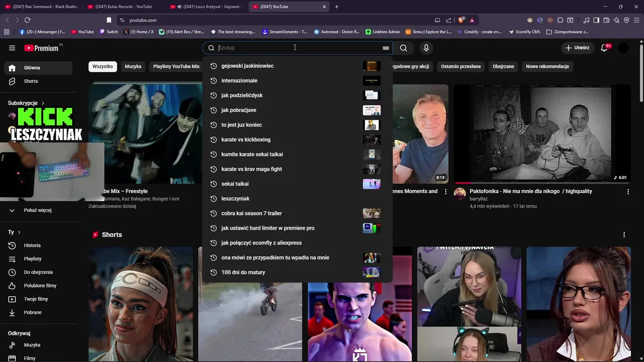Image resolution: width=644 pixels, height=362 pixels.
Task: Open new browser tab
Action: tap(337, 7)
